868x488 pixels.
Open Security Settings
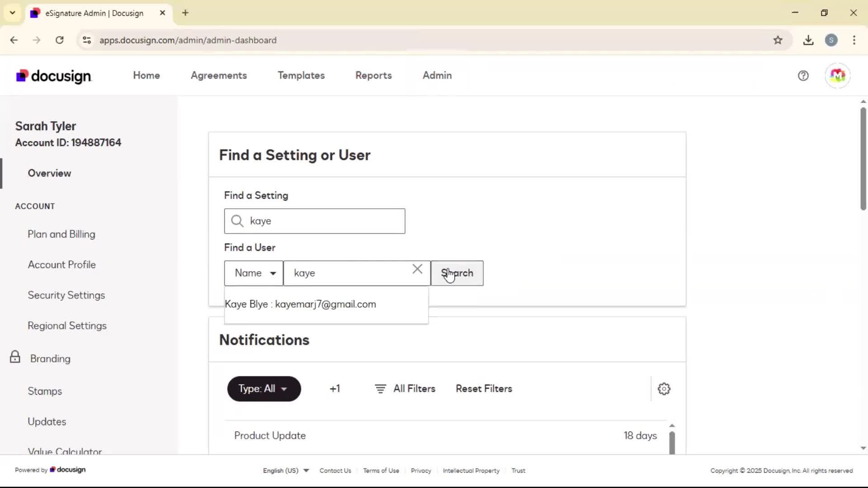[x=66, y=295]
